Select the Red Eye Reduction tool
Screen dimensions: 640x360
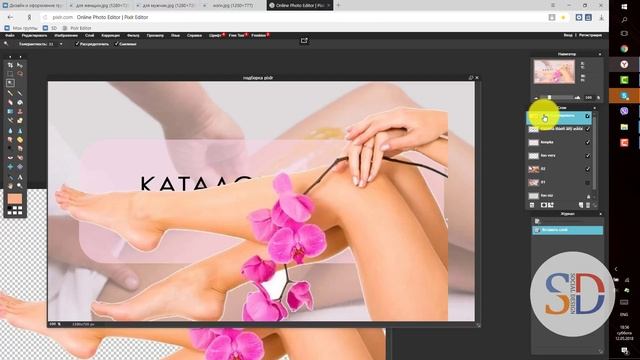[10, 158]
